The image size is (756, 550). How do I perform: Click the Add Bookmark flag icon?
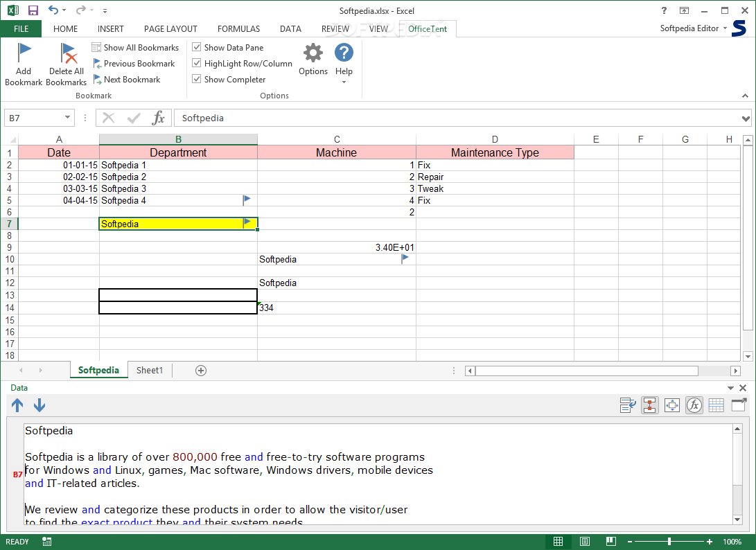tap(24, 53)
